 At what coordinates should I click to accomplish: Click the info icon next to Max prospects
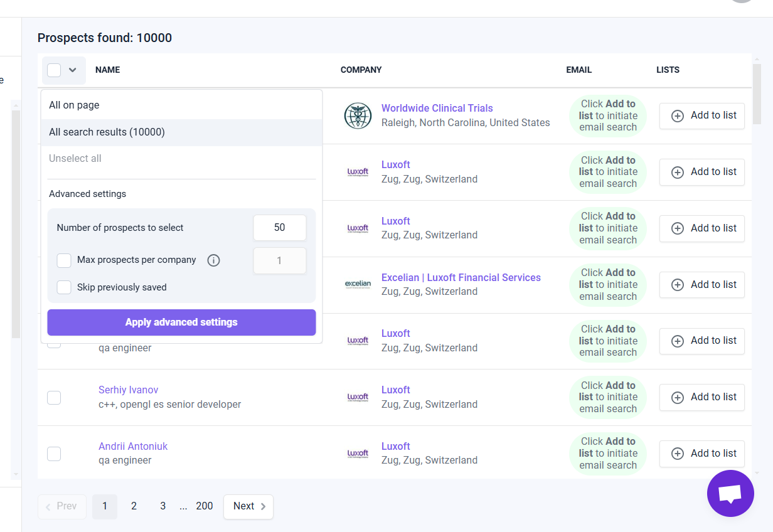point(213,260)
